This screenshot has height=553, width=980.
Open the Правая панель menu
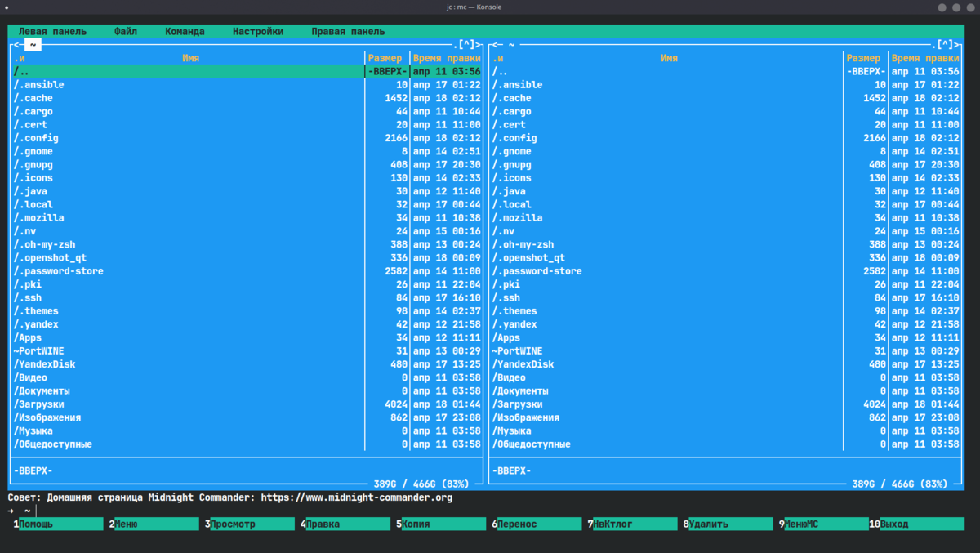348,31
